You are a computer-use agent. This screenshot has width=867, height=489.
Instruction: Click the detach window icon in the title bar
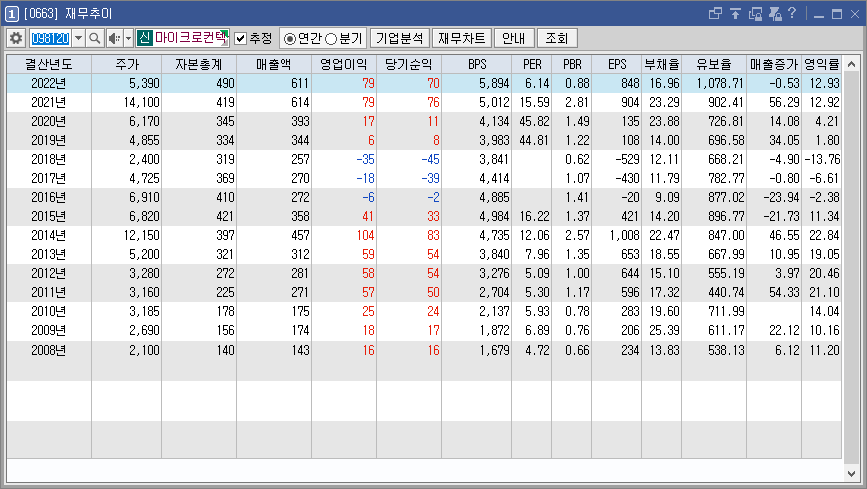click(715, 13)
